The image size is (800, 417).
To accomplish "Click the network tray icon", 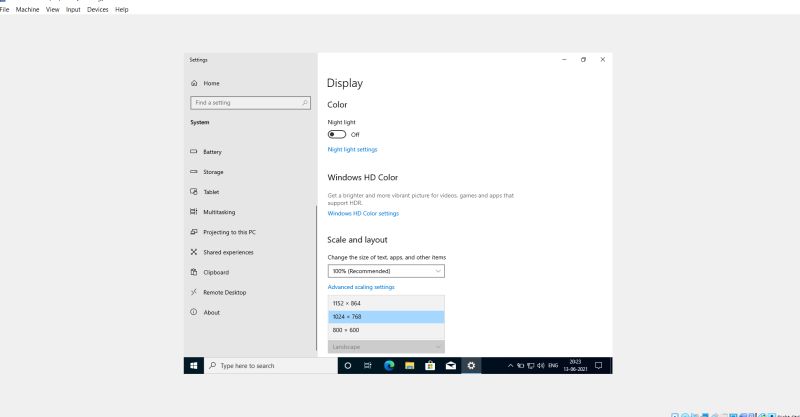I will (x=531, y=365).
